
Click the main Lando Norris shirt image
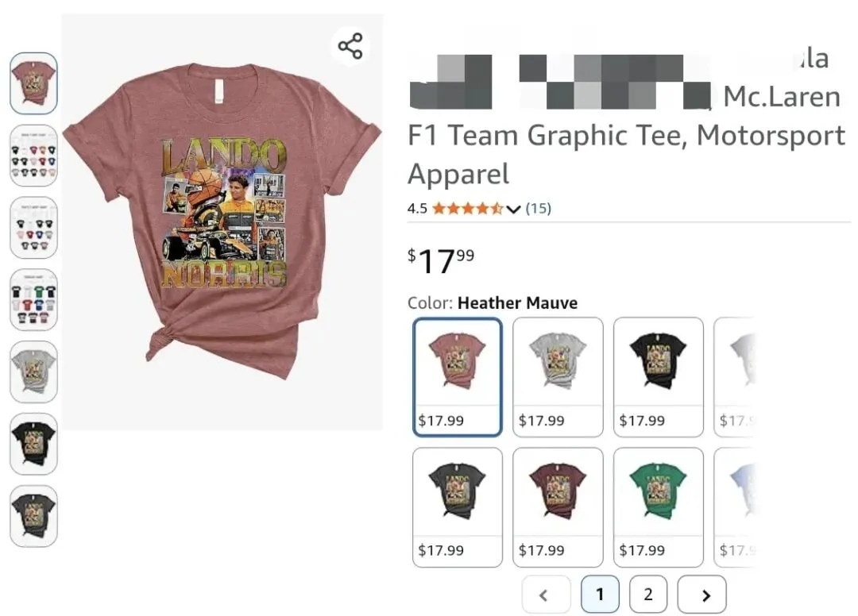click(222, 222)
